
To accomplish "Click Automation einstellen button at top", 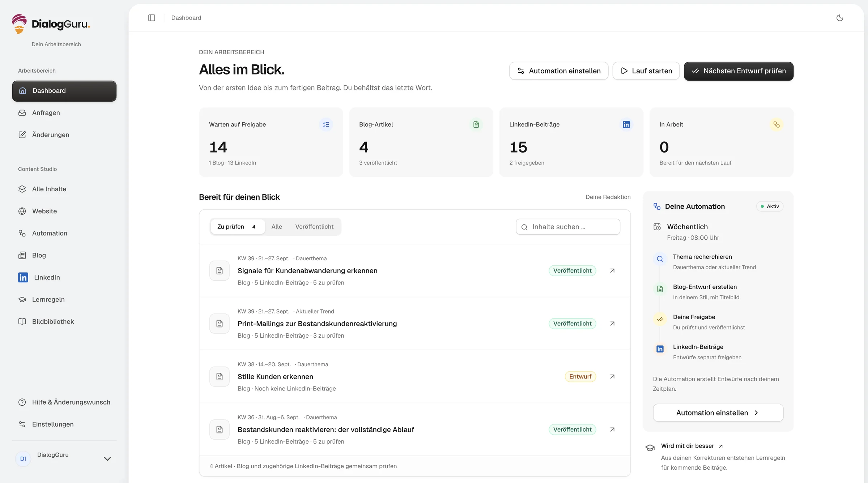I will [x=559, y=71].
